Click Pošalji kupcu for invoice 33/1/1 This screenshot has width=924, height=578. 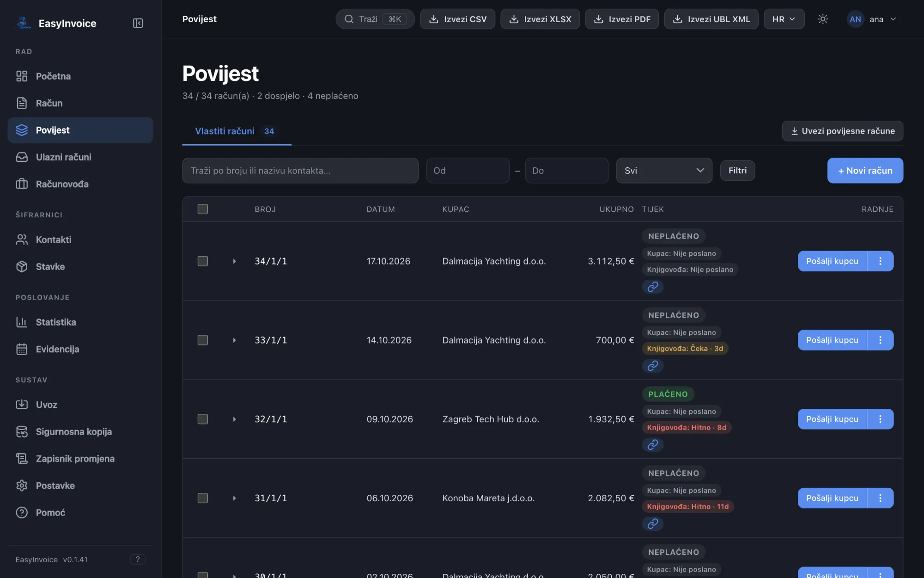click(x=832, y=340)
